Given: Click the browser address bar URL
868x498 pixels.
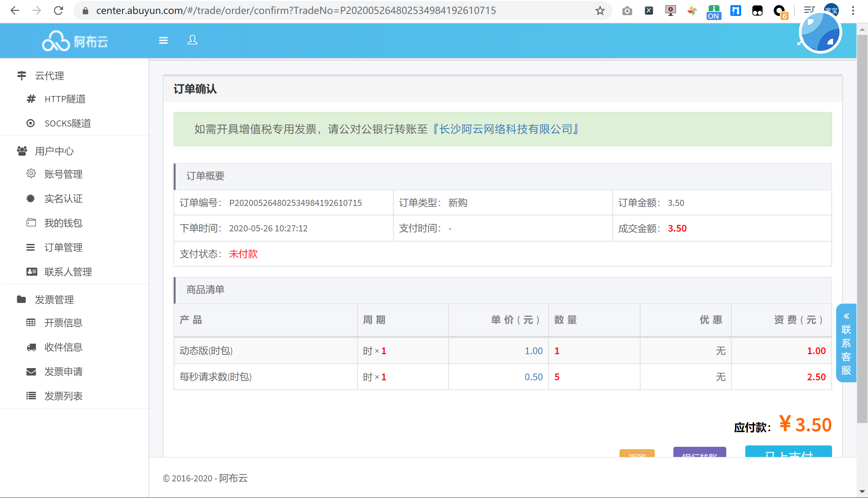Looking at the screenshot, I should (x=296, y=11).
